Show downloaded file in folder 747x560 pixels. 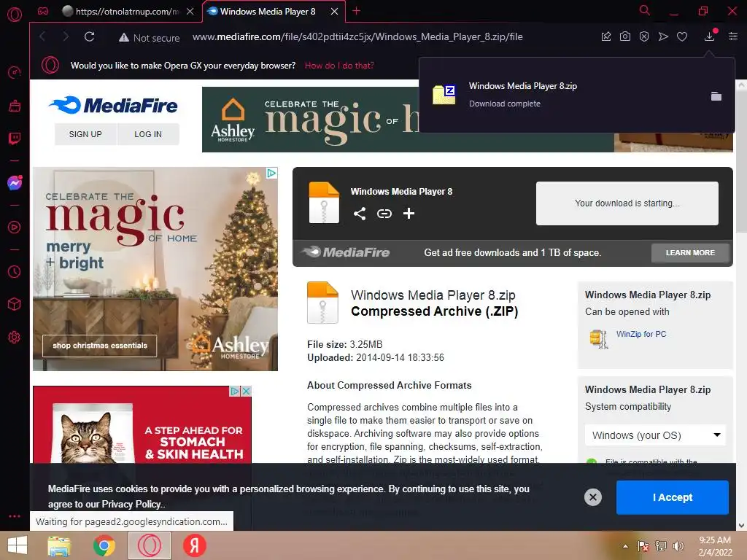click(716, 96)
